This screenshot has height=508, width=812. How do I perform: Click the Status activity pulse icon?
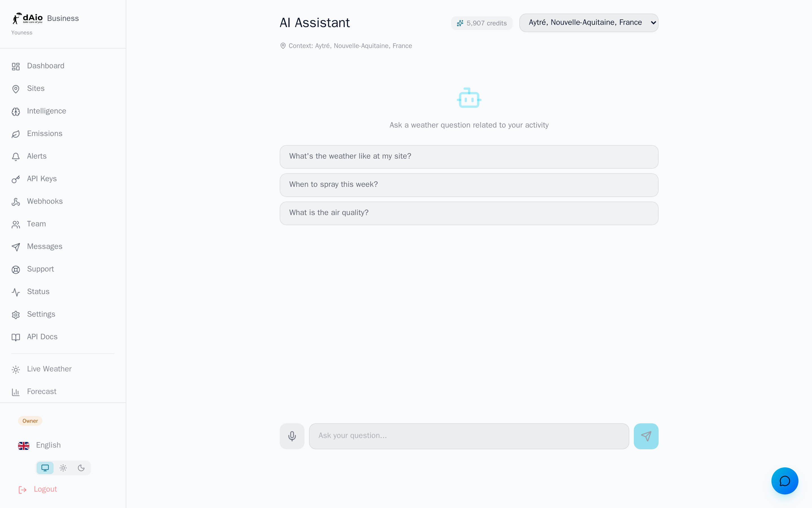(x=16, y=292)
